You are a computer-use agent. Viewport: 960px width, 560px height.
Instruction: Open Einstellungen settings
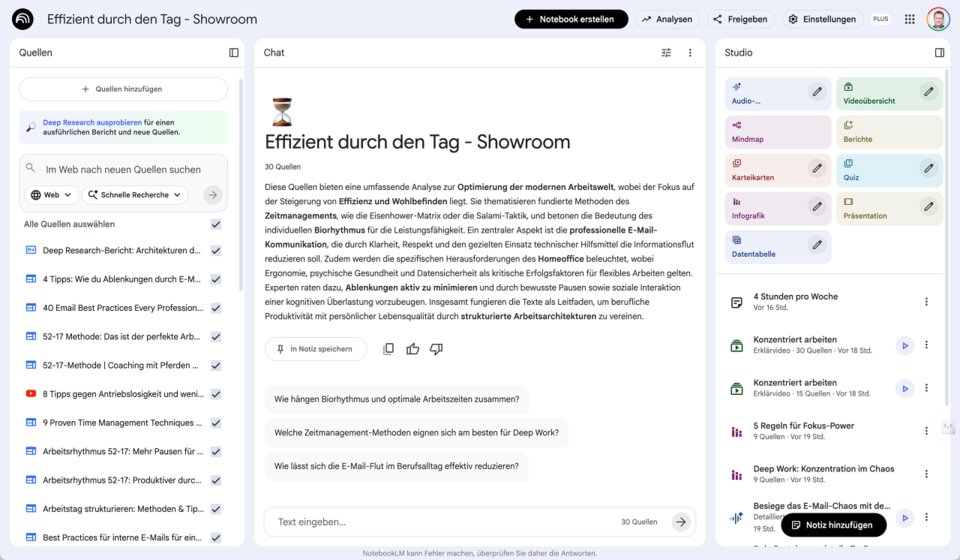coord(822,19)
